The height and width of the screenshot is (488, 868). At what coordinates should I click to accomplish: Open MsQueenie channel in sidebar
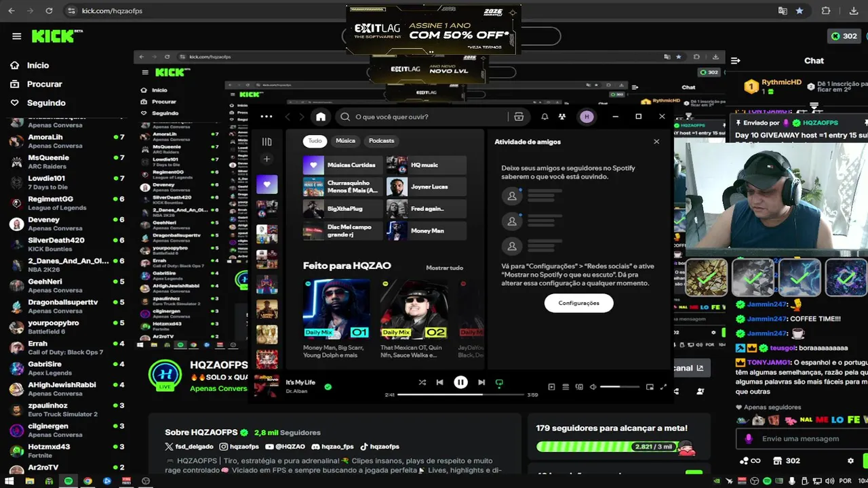[x=66, y=161]
